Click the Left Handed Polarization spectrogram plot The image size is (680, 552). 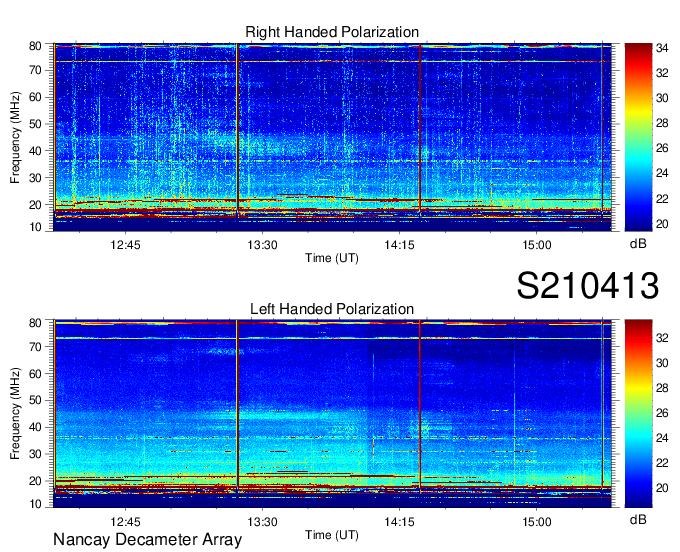[x=332, y=414]
